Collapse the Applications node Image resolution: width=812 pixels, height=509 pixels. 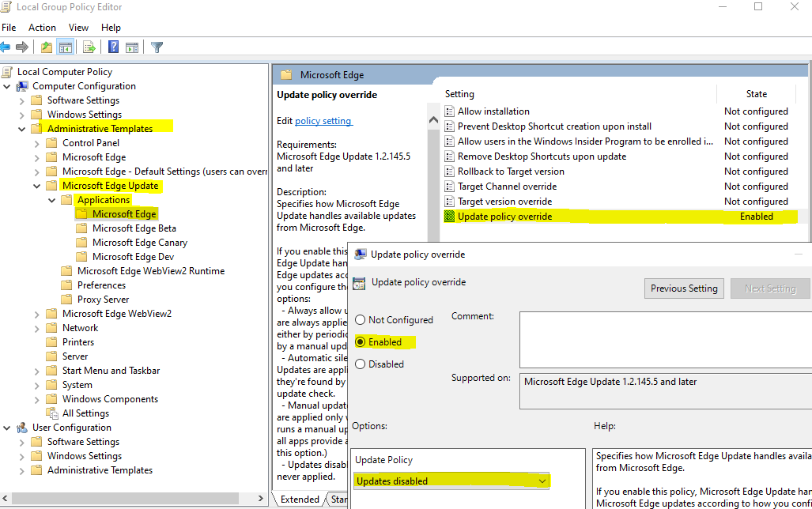click(51, 201)
